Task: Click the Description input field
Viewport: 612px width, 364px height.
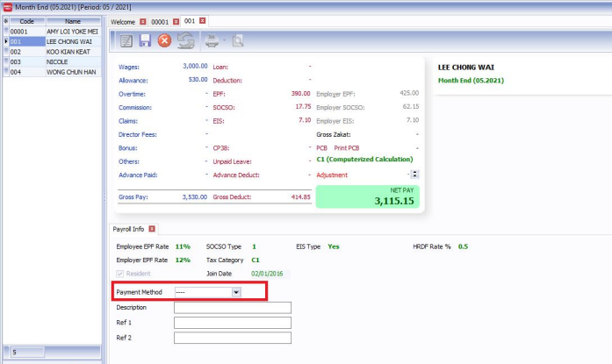Action: point(232,308)
